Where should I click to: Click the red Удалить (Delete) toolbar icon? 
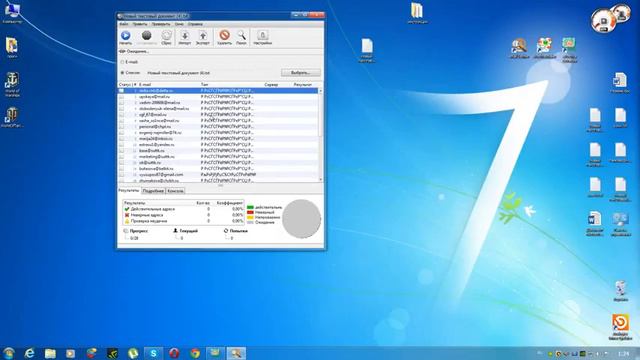click(224, 37)
